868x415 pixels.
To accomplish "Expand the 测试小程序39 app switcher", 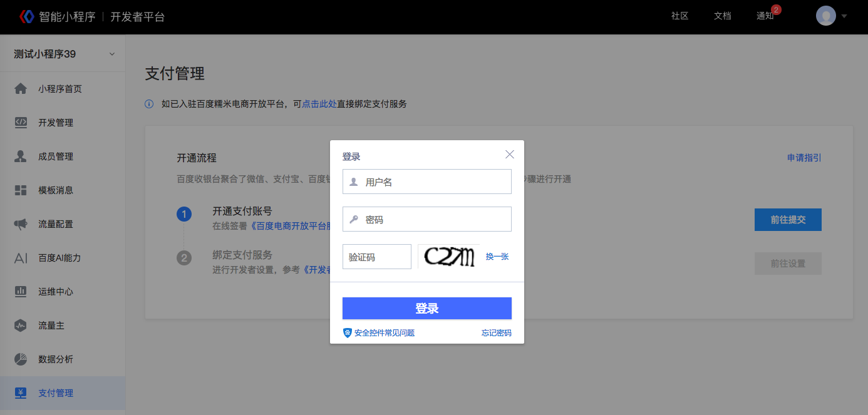I will point(59,54).
